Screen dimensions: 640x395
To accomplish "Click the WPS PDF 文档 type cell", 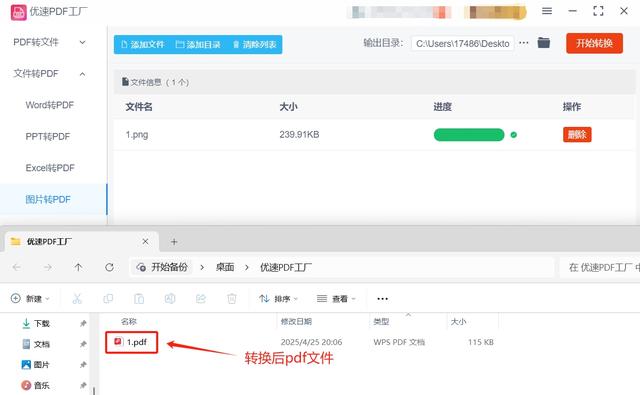I will coord(399,342).
